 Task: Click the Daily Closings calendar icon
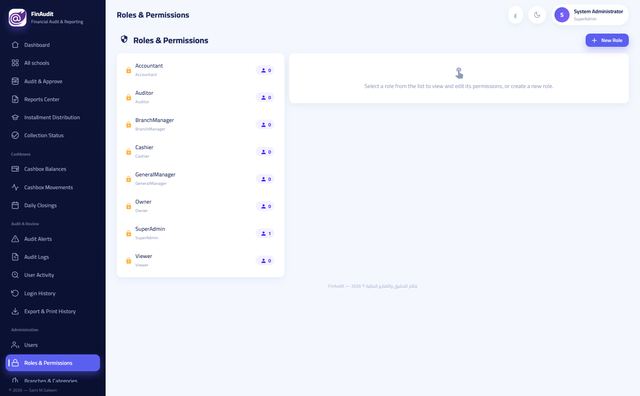tap(15, 205)
